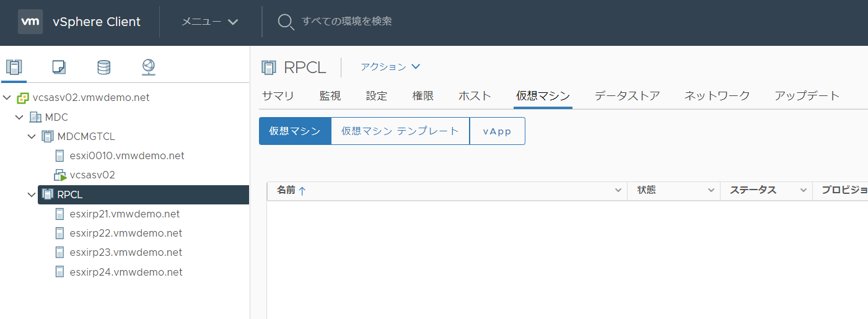Collapse the MDC datacenter node
Screen dimensions: 868x319
(20, 117)
